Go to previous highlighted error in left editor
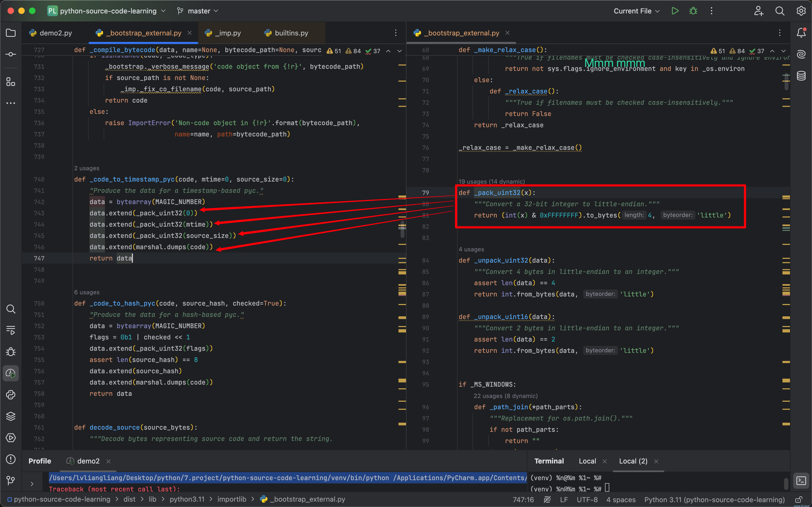The height and width of the screenshot is (507, 812). pos(388,51)
